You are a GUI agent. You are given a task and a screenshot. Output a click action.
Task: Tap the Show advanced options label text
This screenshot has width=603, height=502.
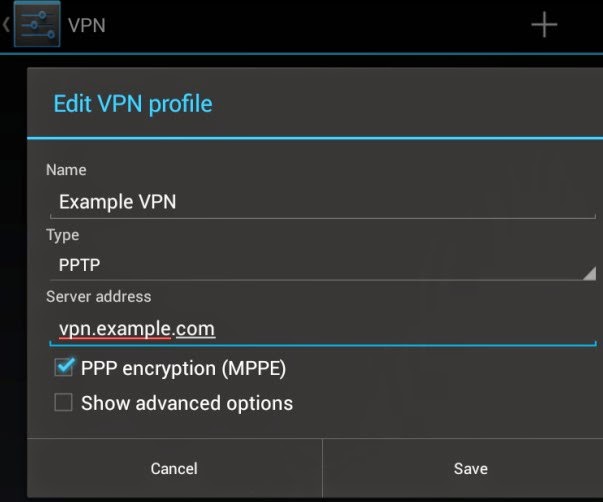[x=187, y=403]
